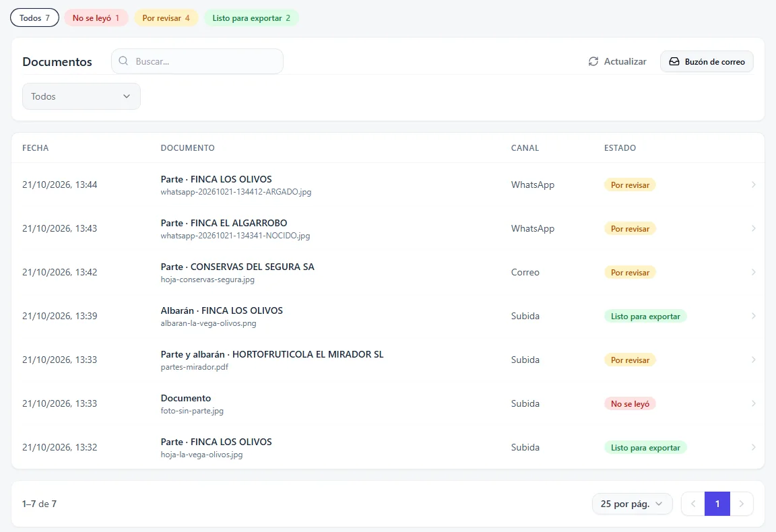Click the FECHA column header
The height and width of the screenshot is (532, 776).
(35, 148)
